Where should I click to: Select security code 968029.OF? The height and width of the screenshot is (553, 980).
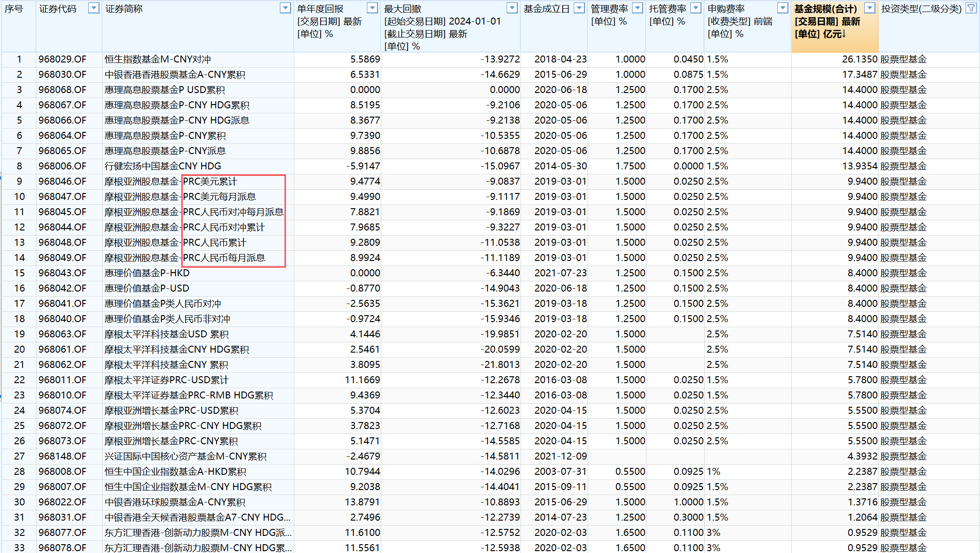[62, 59]
